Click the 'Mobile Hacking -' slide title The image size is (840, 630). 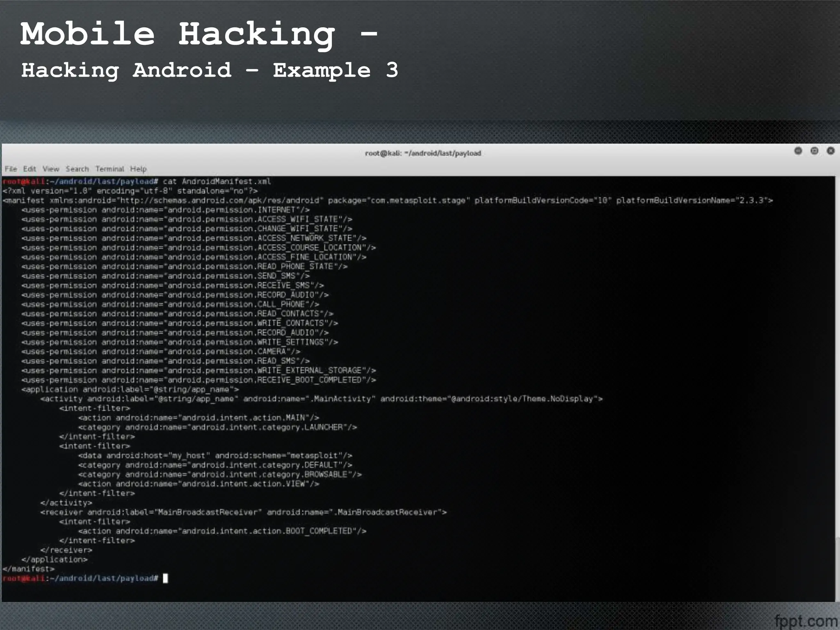click(x=199, y=34)
